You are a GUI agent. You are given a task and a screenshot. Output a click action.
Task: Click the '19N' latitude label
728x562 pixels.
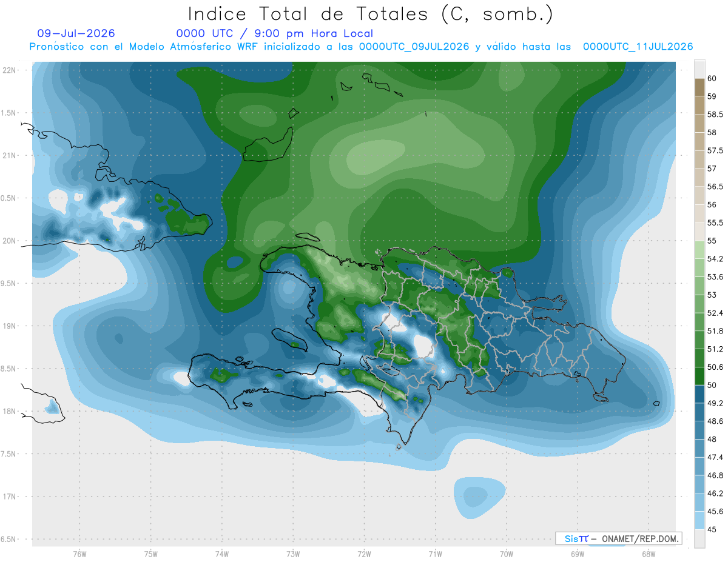(10, 326)
